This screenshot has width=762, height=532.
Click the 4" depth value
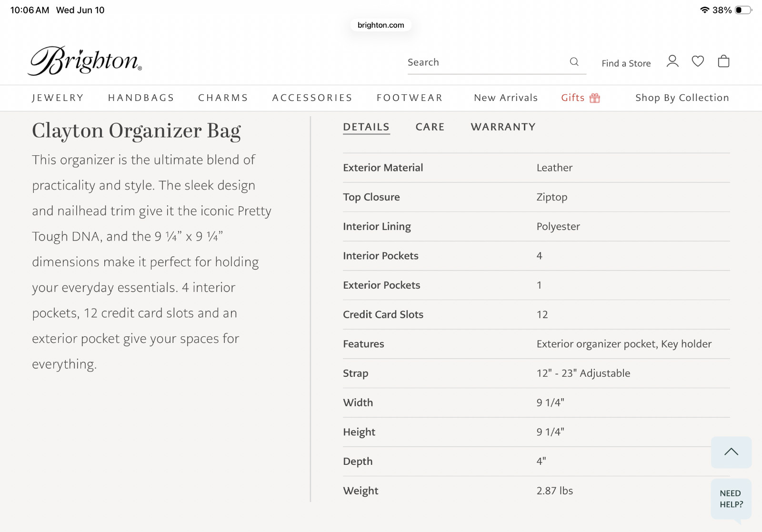(x=541, y=461)
